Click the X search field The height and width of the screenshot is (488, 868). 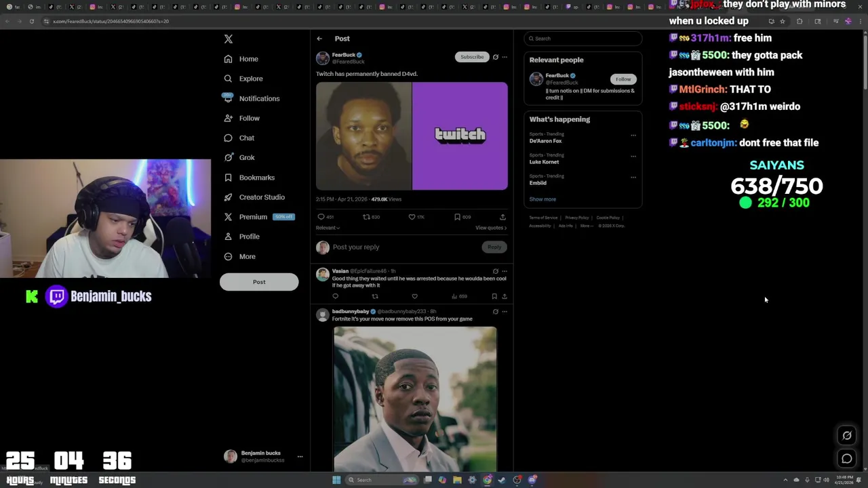pyautogui.click(x=583, y=39)
